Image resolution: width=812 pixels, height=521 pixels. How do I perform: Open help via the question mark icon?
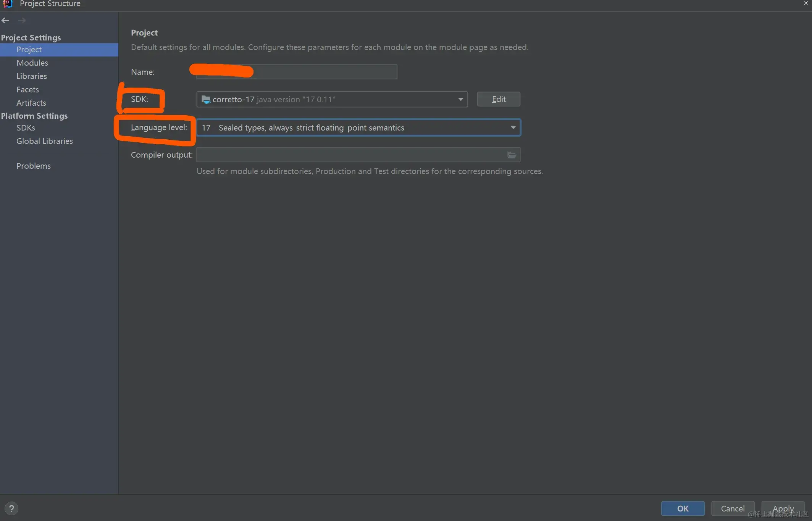tap(11, 508)
